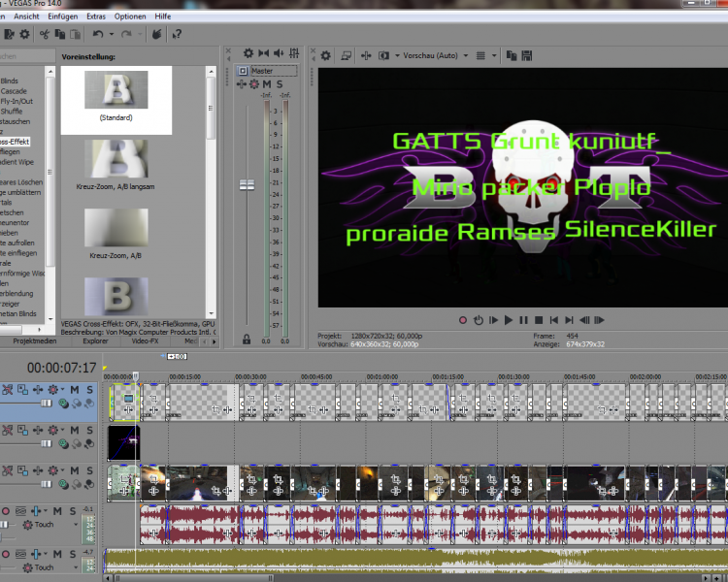Image resolution: width=728 pixels, height=582 pixels.
Task: Open the Ansicht menu
Action: click(26, 16)
